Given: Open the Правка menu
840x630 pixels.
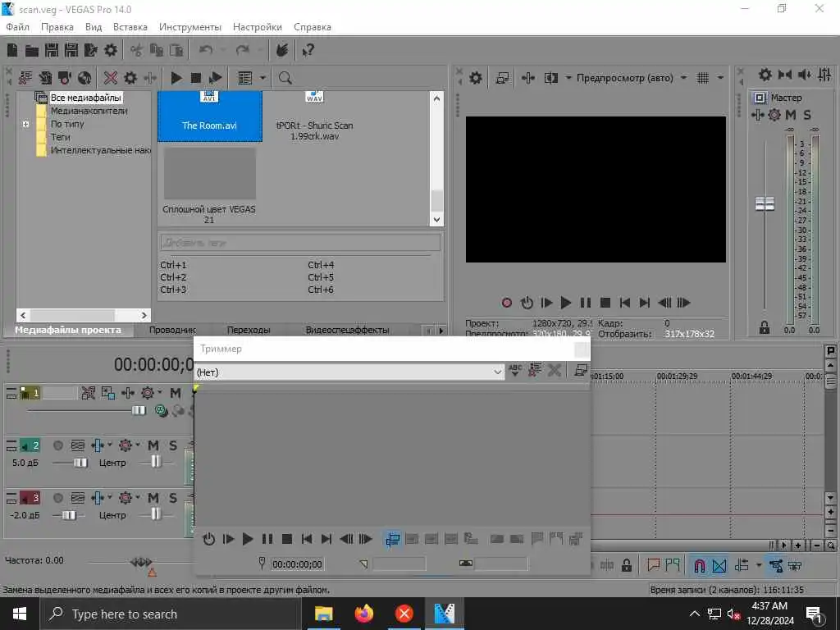Looking at the screenshot, I should click(x=57, y=27).
